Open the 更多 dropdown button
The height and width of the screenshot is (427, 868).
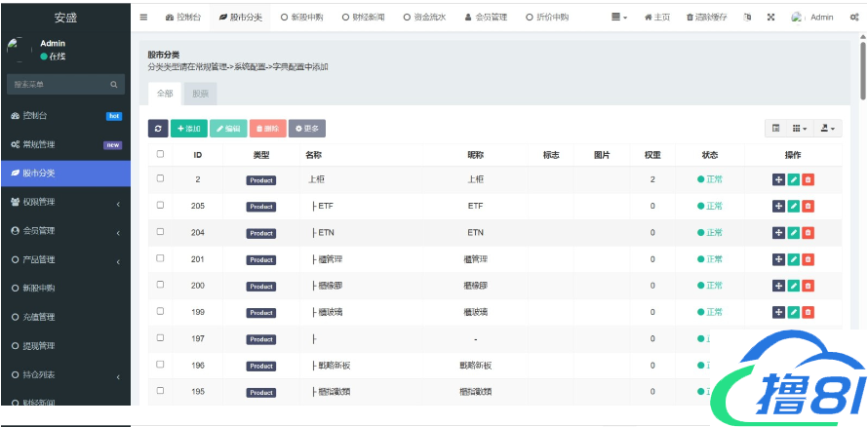307,129
